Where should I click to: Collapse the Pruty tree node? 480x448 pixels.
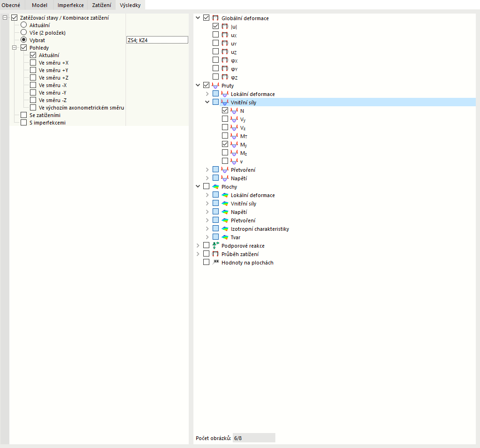coord(198,85)
